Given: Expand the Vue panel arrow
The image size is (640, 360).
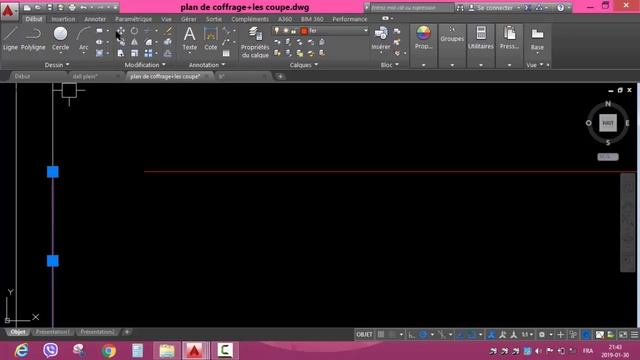Looking at the screenshot, I should point(541,65).
